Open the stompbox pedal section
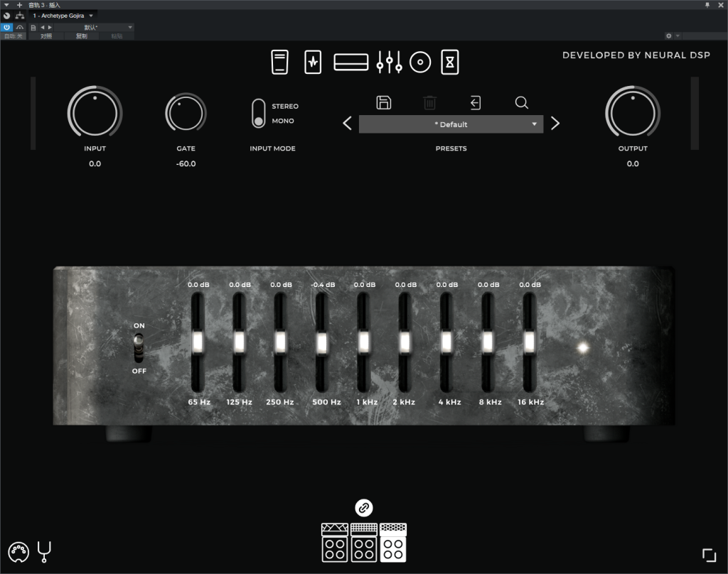The height and width of the screenshot is (574, 728). pos(279,63)
